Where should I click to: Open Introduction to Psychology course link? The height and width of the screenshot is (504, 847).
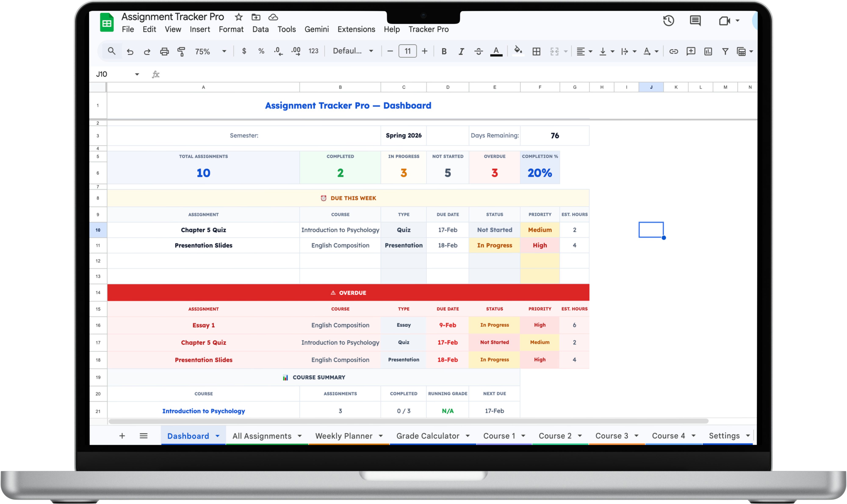[x=203, y=411]
